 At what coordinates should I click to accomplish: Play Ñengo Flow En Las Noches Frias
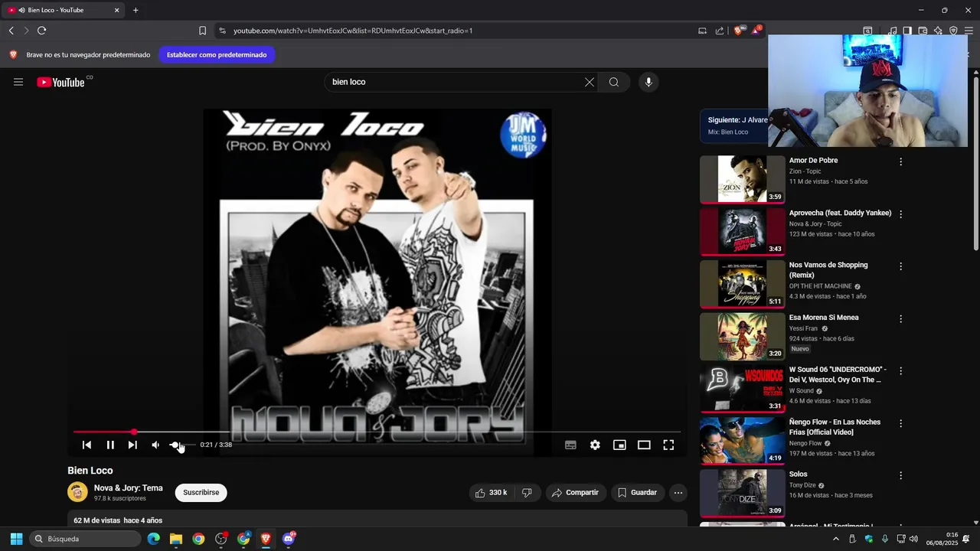coord(742,441)
